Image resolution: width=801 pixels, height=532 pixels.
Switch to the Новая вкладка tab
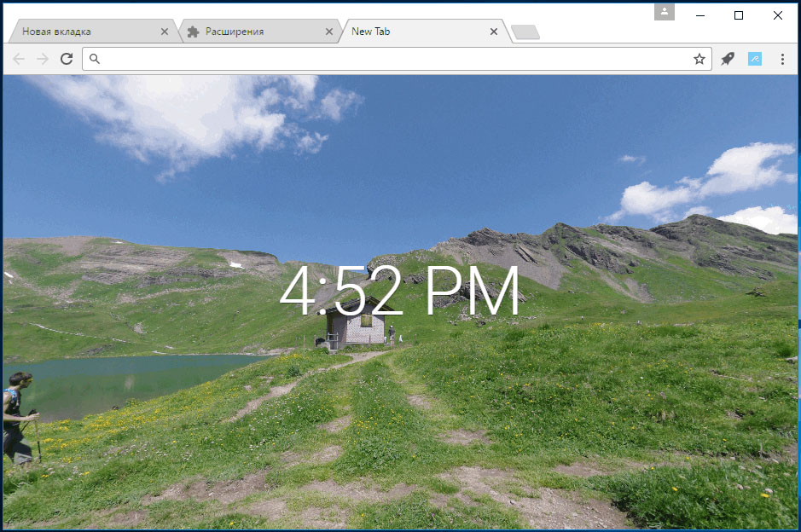coord(92,32)
